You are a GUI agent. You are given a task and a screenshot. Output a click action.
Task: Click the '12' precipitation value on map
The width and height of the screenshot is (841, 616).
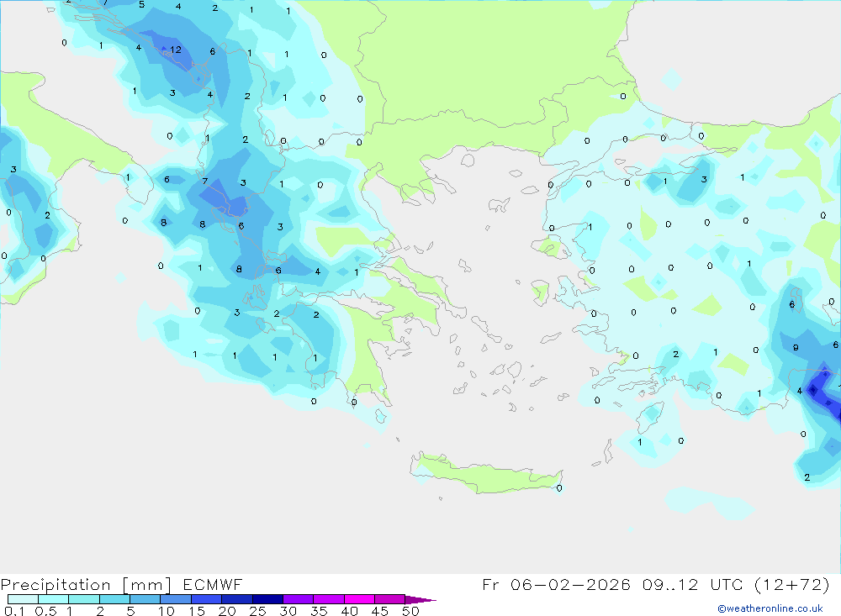tap(176, 50)
